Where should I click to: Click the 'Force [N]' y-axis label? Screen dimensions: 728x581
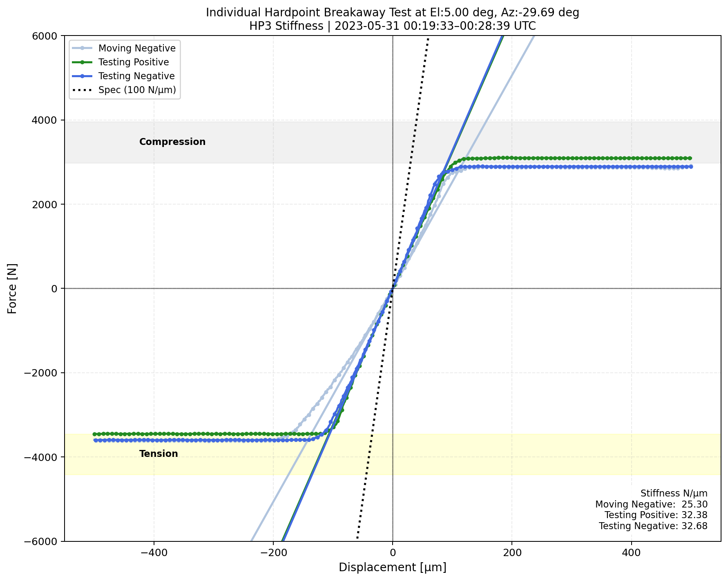(12, 288)
